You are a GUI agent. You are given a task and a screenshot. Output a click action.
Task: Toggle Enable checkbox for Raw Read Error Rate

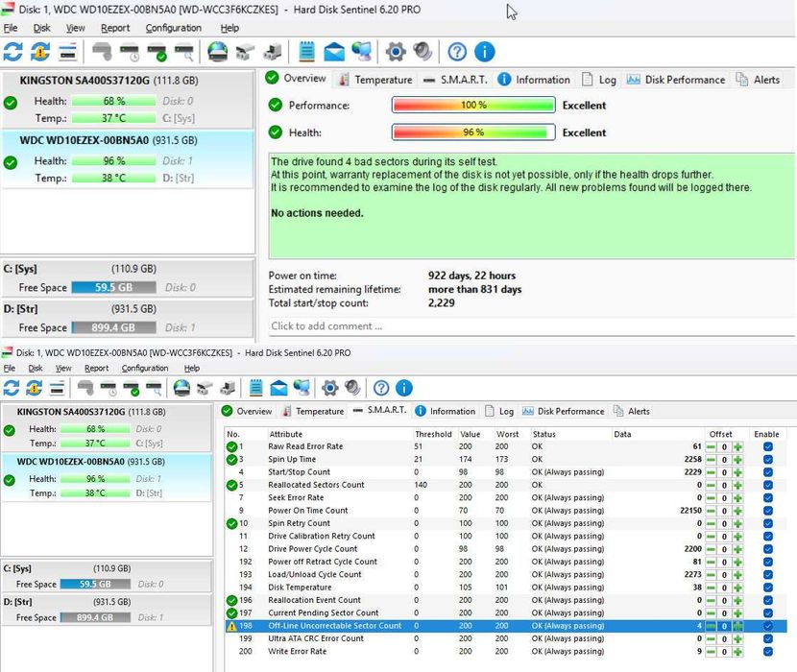point(767,446)
